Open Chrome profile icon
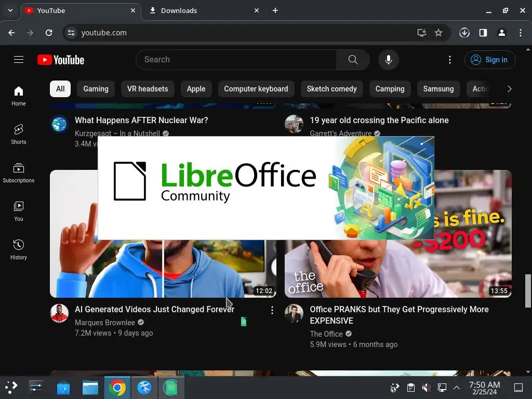The width and height of the screenshot is (532, 399). click(x=502, y=33)
